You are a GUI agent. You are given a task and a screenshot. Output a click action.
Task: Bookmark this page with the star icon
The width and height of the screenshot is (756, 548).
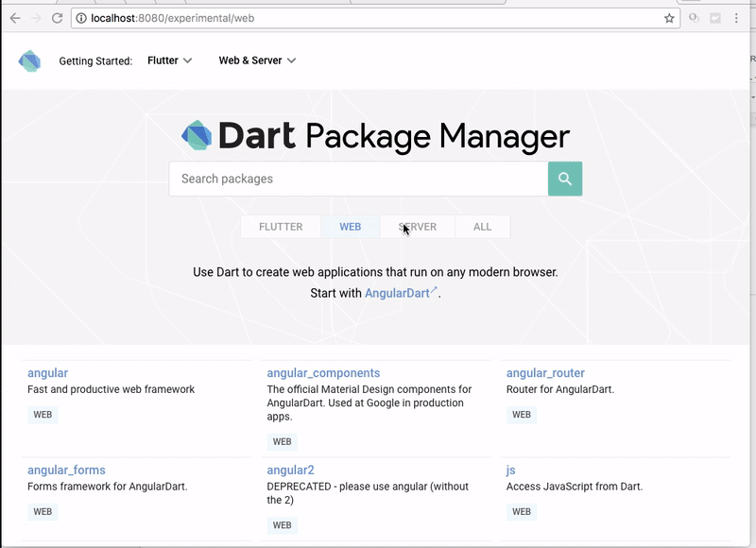tap(669, 18)
